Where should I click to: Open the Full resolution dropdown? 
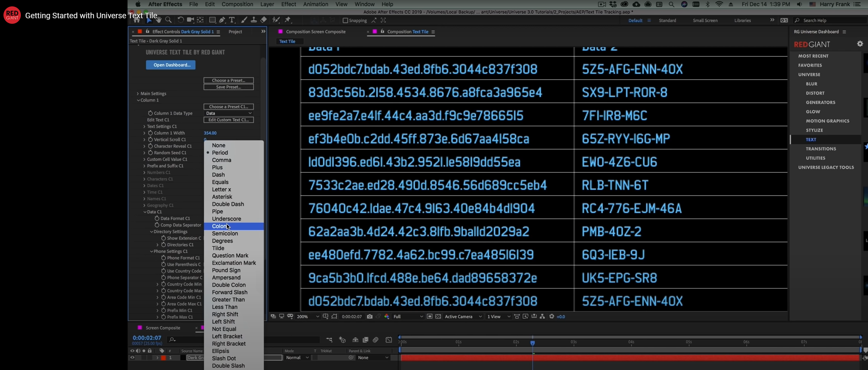(408, 316)
